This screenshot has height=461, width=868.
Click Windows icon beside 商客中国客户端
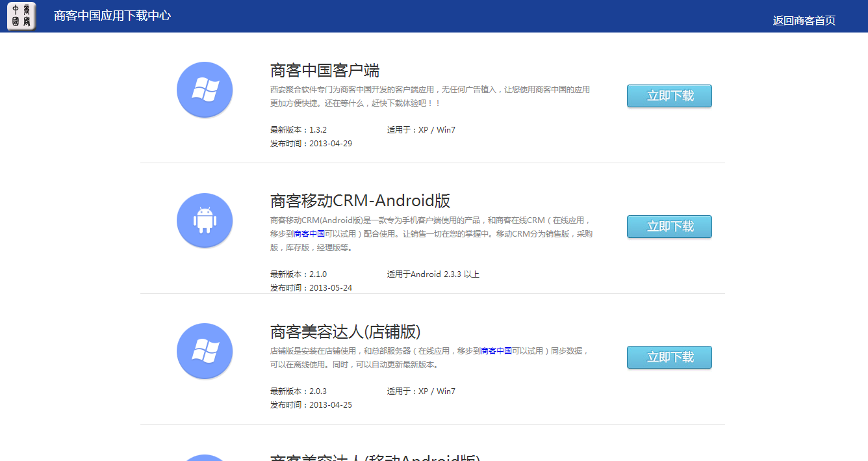pyautogui.click(x=205, y=90)
